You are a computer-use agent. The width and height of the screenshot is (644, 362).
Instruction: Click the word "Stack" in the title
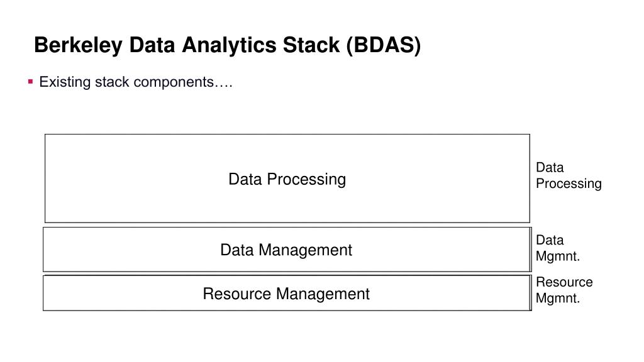[x=311, y=45]
